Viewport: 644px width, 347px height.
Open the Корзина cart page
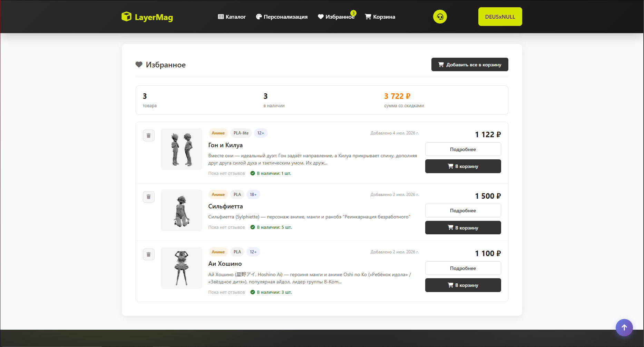coord(380,17)
